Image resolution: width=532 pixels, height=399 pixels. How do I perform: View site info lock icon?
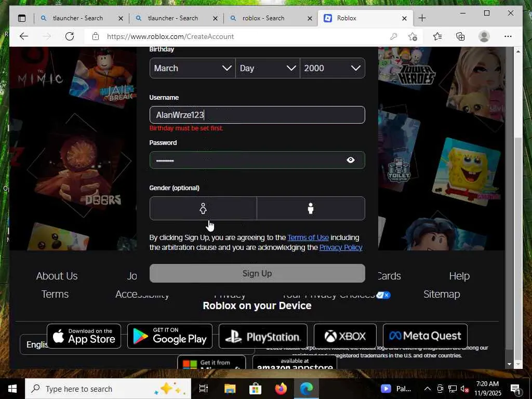tap(96, 36)
